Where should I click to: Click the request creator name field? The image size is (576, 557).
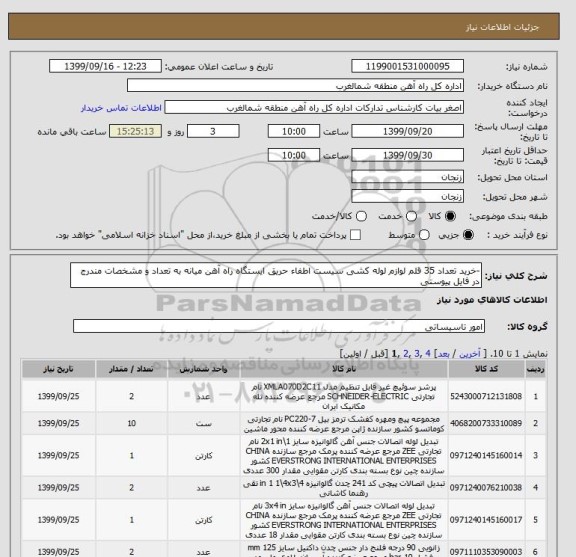click(x=314, y=108)
